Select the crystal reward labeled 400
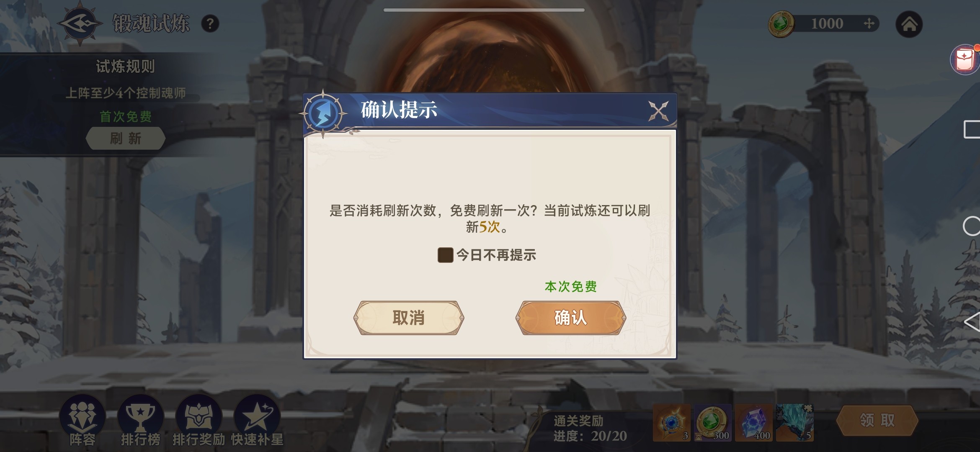Viewport: 980px width, 452px height. coord(754,423)
